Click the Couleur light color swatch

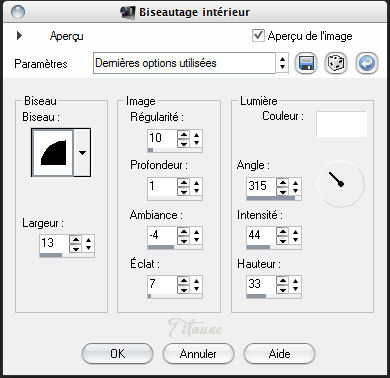(341, 124)
